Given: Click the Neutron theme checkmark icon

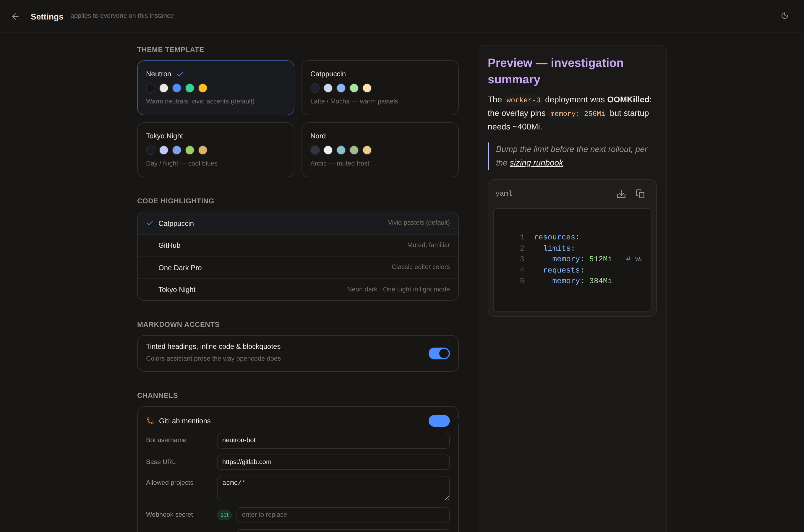Looking at the screenshot, I should tap(180, 74).
